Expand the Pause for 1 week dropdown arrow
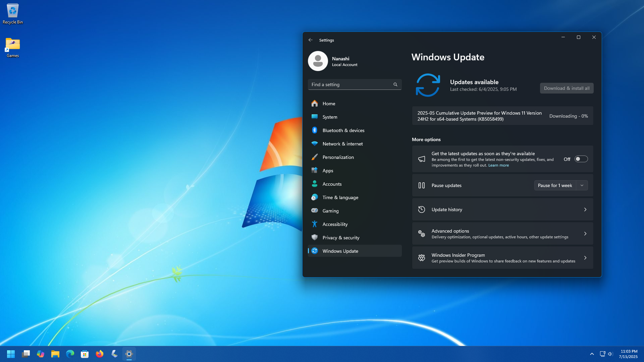 pyautogui.click(x=582, y=185)
